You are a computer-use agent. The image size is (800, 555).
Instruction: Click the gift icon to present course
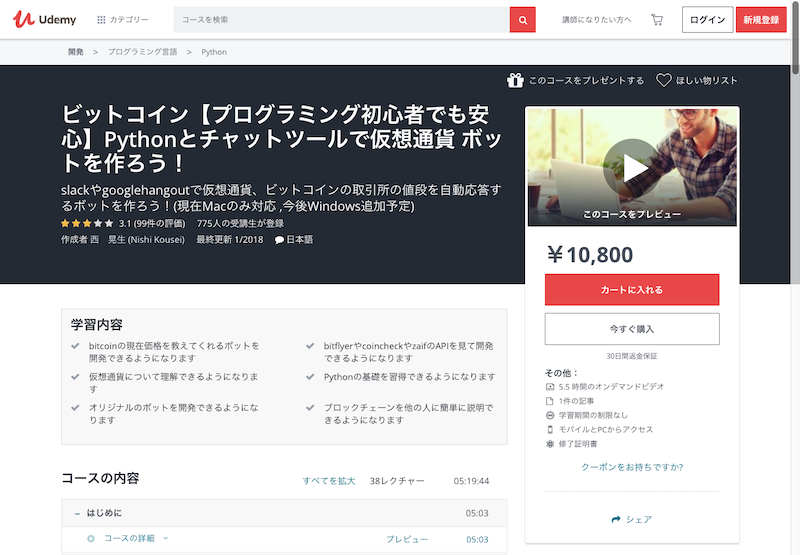tap(515, 80)
